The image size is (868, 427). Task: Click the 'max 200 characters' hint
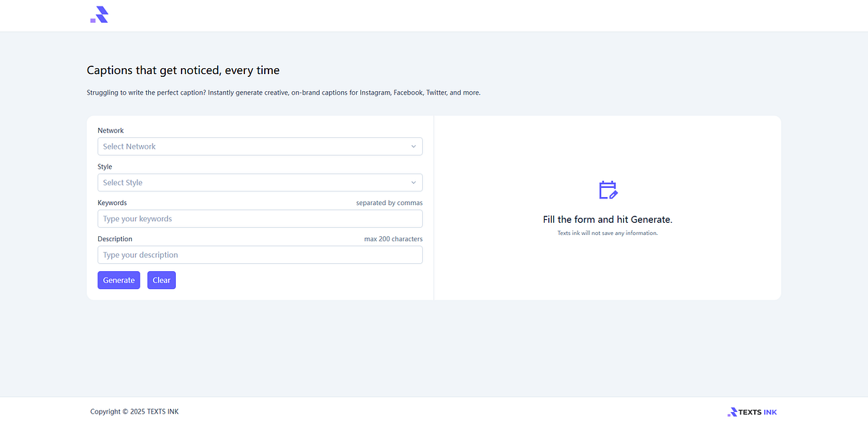pyautogui.click(x=393, y=239)
